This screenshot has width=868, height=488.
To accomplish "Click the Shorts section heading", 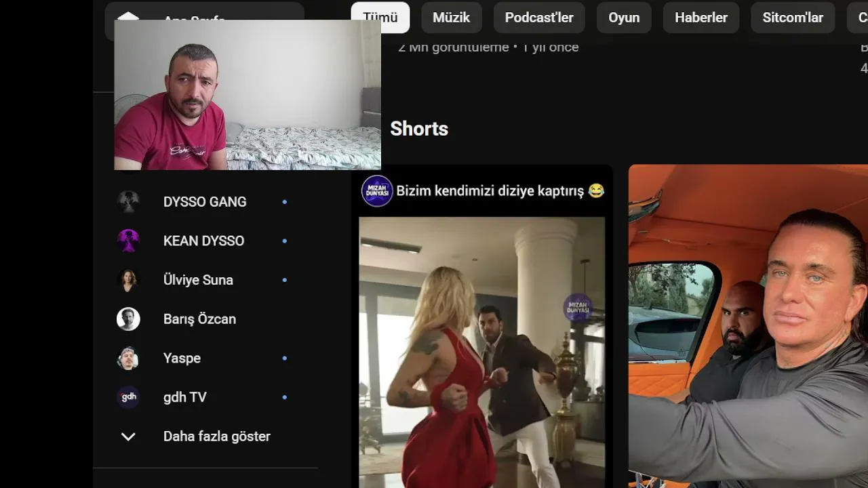I will (x=419, y=129).
